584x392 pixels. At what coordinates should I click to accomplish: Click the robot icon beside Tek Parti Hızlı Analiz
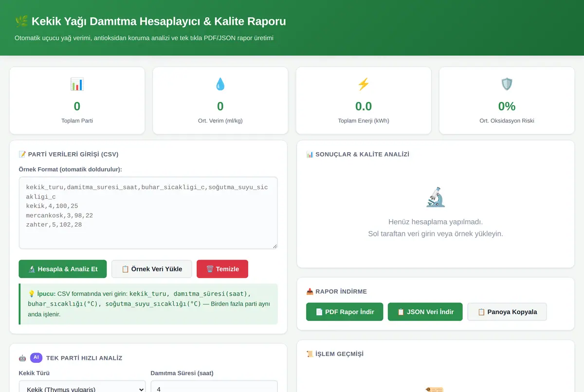pyautogui.click(x=22, y=358)
